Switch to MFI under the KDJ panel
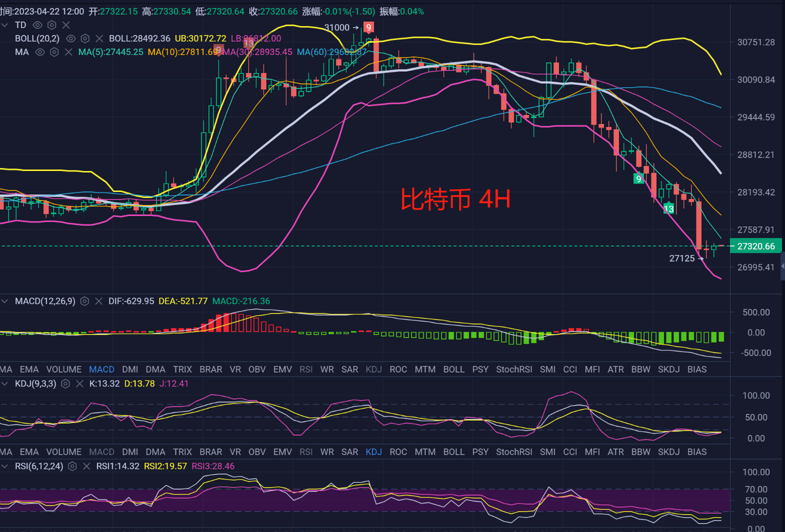This screenshot has height=532, width=785. pyautogui.click(x=593, y=452)
